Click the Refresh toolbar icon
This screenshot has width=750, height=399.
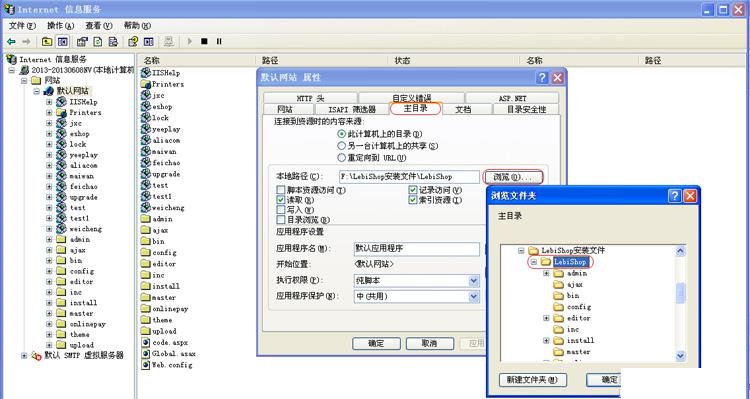coord(98,42)
